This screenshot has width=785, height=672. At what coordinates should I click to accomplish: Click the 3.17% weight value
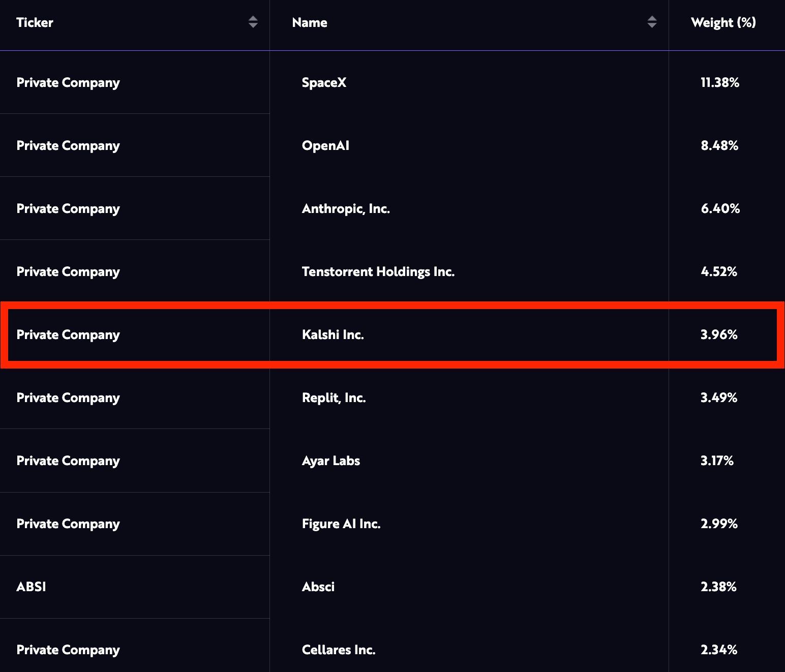tap(717, 461)
